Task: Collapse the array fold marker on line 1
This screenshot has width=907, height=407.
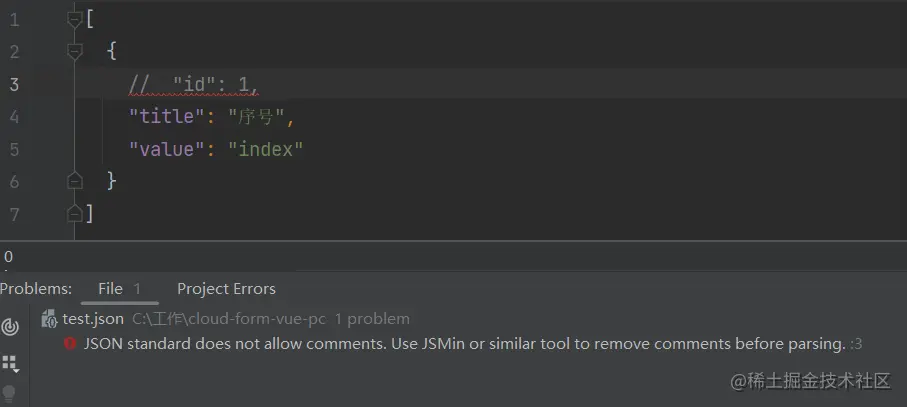Action: pos(75,20)
